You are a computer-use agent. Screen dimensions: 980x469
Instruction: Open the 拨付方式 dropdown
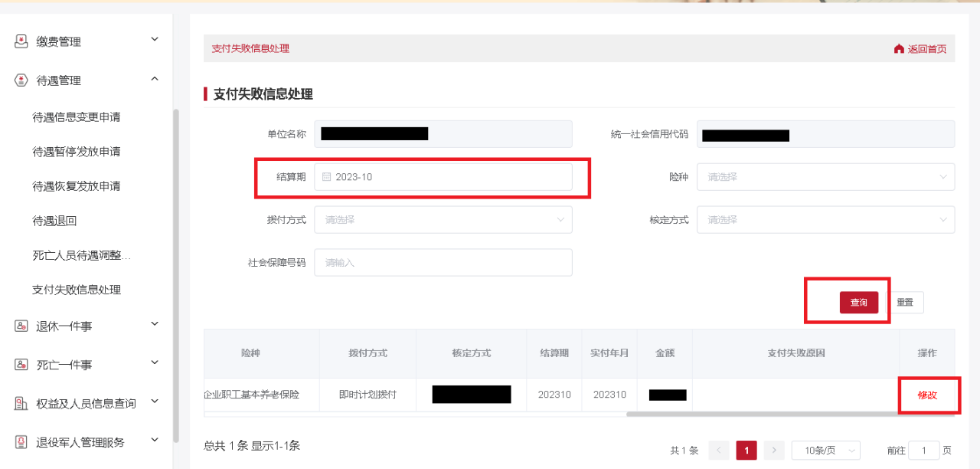point(443,220)
